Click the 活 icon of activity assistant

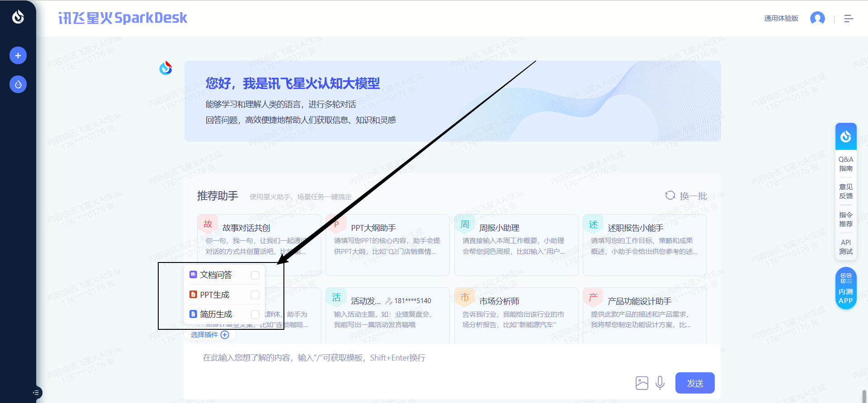click(x=336, y=297)
